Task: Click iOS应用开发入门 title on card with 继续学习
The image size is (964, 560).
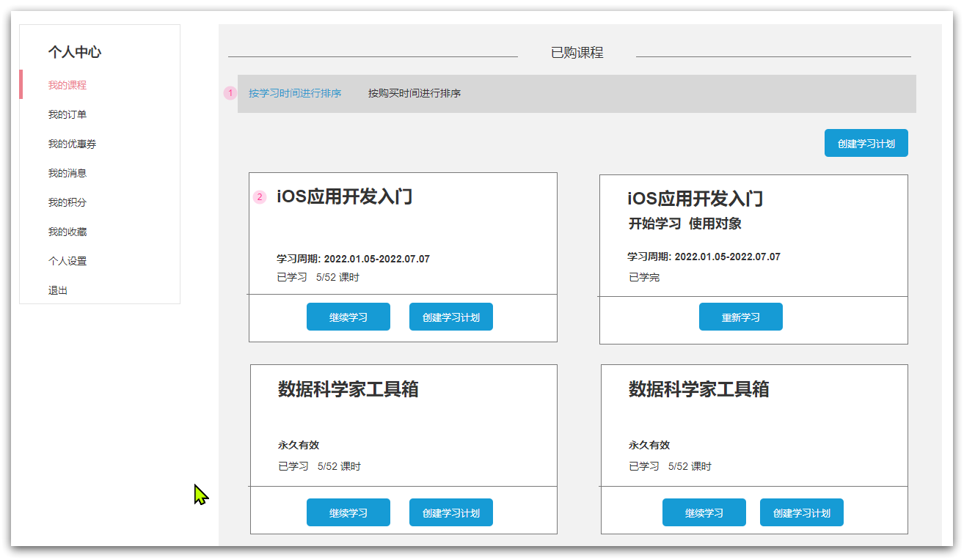Action: point(345,196)
